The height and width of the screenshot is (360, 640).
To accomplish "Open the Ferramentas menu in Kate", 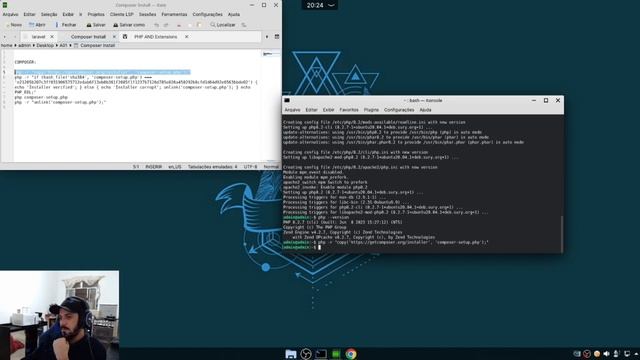I will tap(174, 14).
